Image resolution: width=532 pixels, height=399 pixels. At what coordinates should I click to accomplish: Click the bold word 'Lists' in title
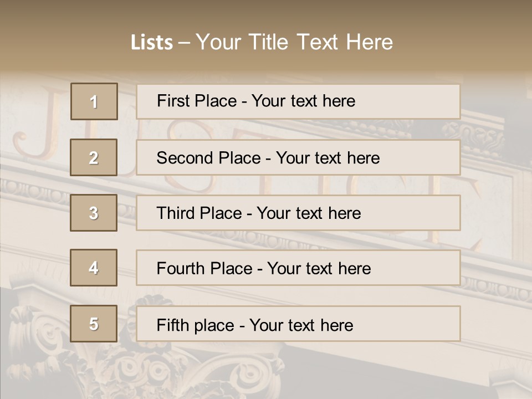152,42
